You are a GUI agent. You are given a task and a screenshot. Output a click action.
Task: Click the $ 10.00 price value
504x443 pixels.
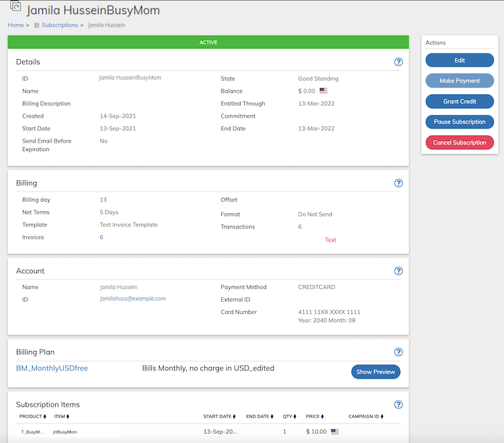(x=317, y=432)
